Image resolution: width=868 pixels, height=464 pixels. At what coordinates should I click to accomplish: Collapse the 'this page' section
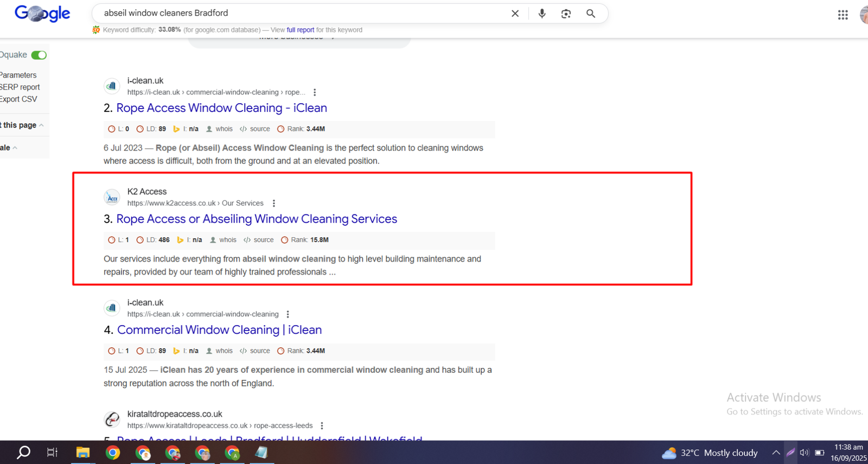click(x=41, y=125)
